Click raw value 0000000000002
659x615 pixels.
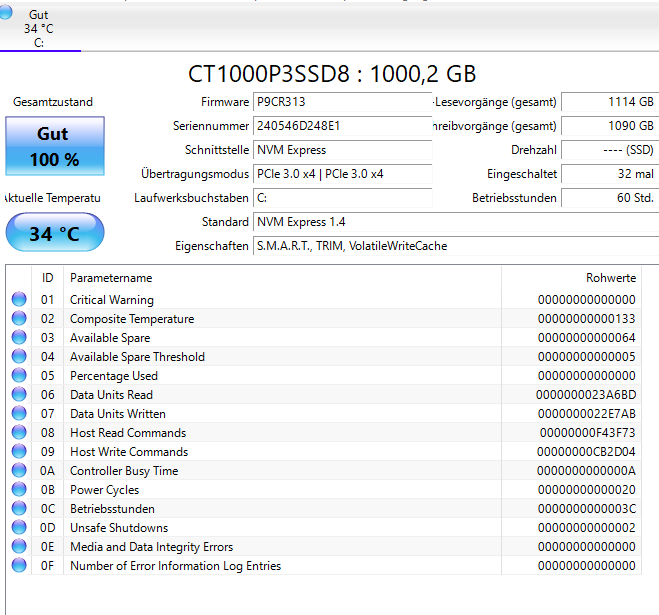(586, 528)
